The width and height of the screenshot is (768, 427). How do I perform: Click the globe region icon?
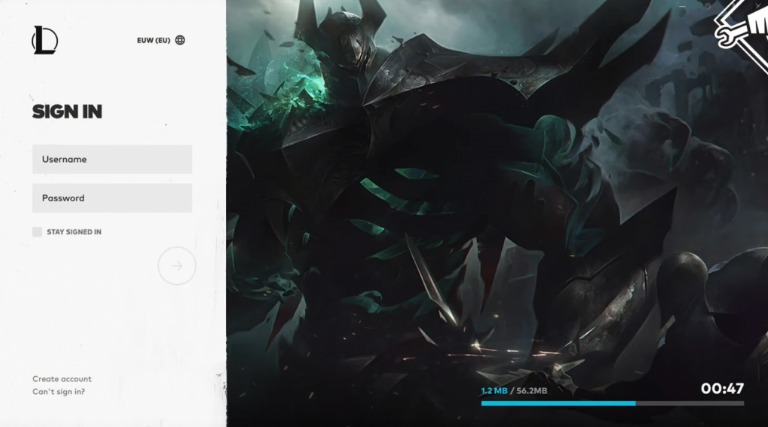[180, 40]
